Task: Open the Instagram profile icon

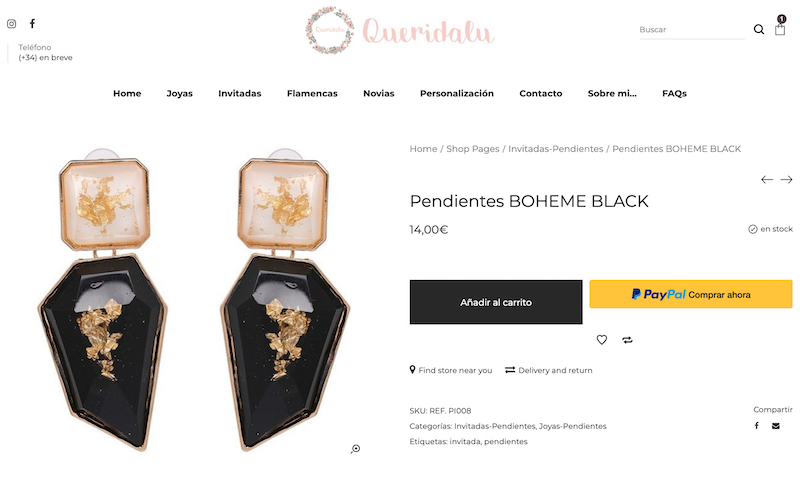Action: tap(11, 23)
